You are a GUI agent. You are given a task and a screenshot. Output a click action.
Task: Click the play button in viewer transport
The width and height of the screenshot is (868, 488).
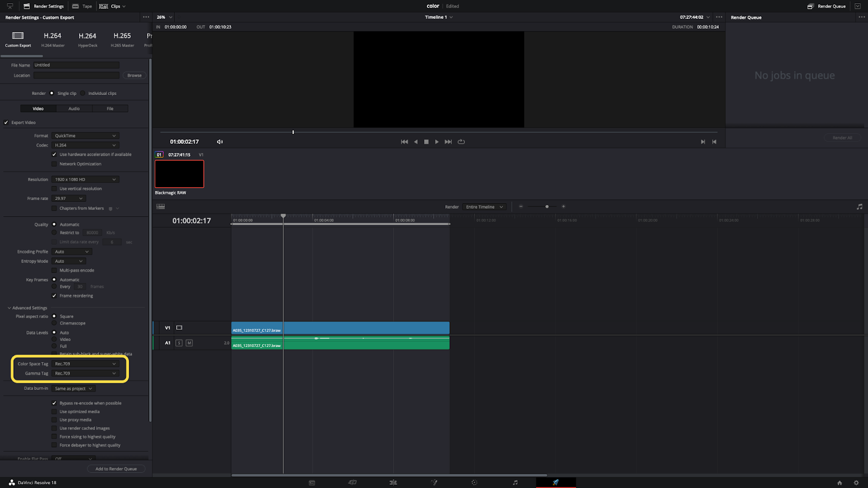click(x=437, y=142)
